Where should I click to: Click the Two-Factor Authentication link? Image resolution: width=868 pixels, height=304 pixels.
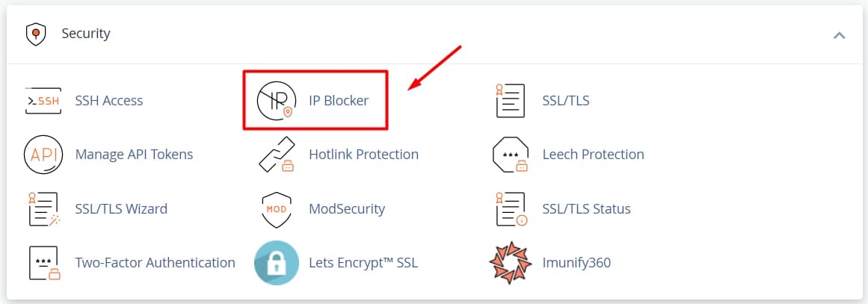(155, 263)
